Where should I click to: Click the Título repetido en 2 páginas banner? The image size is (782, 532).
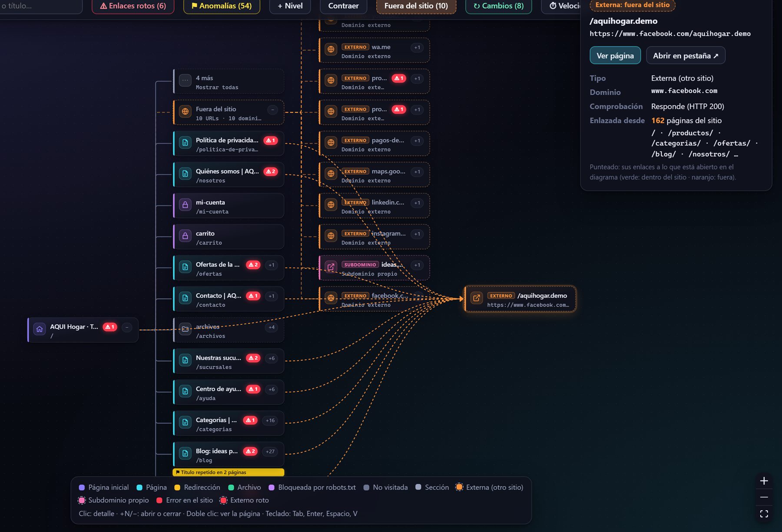(229, 473)
